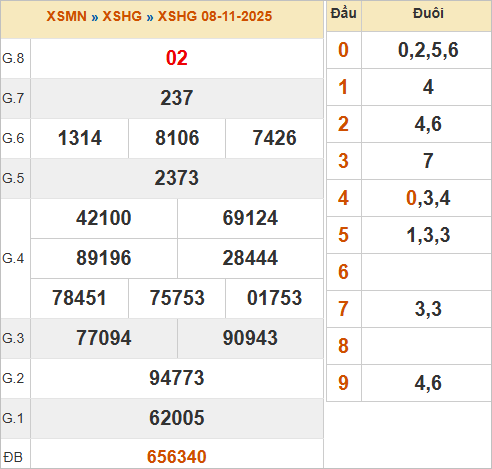The width and height of the screenshot is (492, 469).
Task: Select Đầu digit 0
Action: (x=343, y=50)
